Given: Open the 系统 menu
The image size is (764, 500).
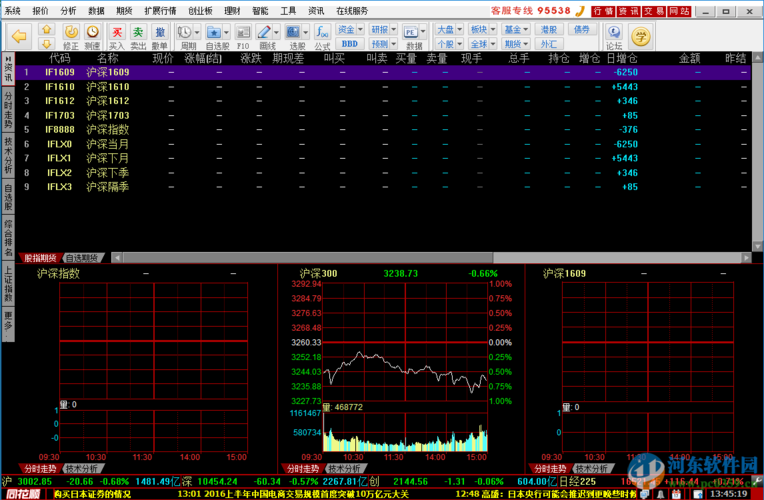Looking at the screenshot, I should [13, 11].
